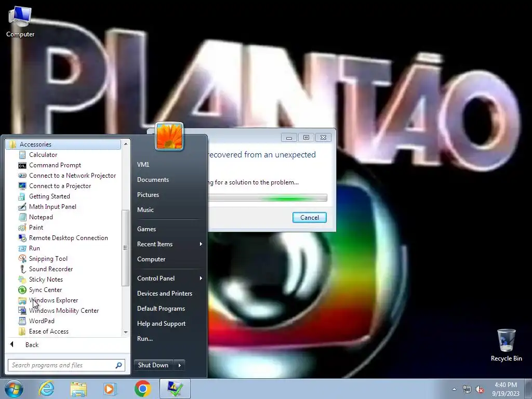The image size is (532, 399).
Task: Launch Windows Media Player from the taskbar
Action: tap(110, 389)
